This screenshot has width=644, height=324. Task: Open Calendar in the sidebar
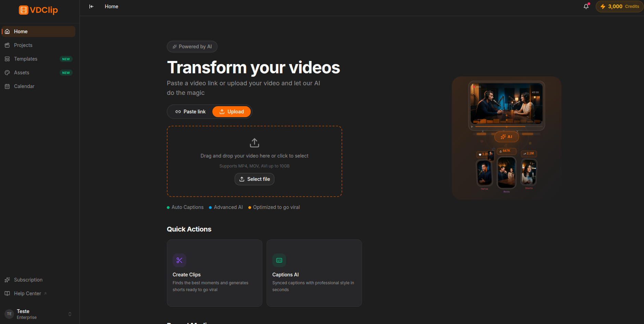(x=38, y=86)
